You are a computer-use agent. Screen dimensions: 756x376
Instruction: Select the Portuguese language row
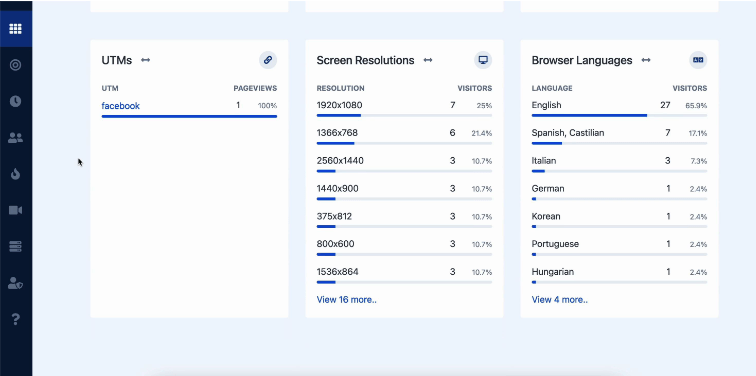pyautogui.click(x=619, y=247)
